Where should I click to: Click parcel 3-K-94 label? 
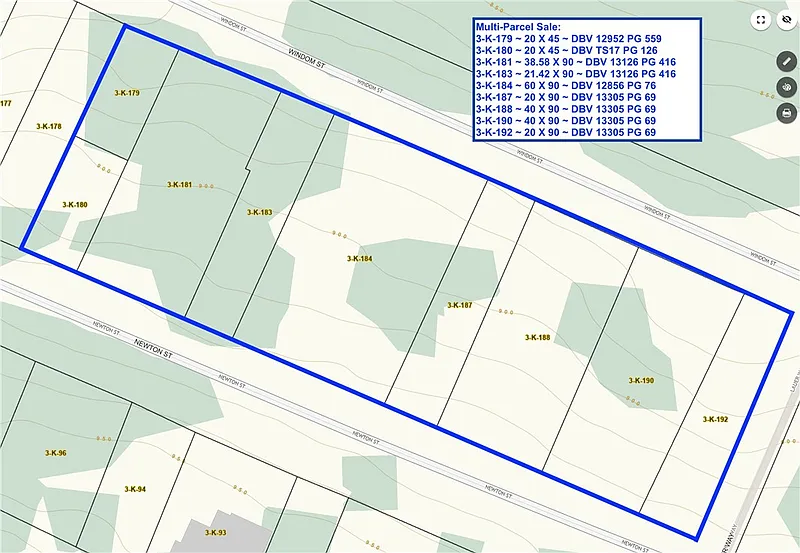[x=135, y=489]
